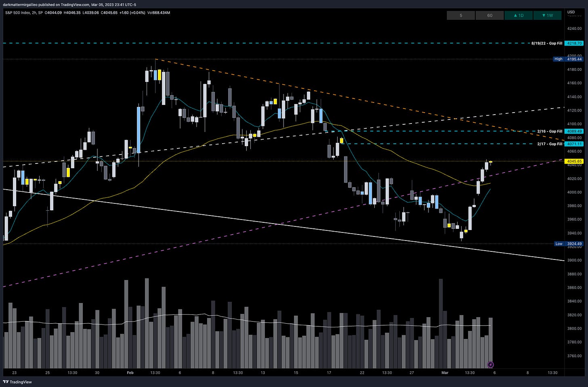Click the 4218.70 price tag
The width and height of the screenshot is (588, 387).
point(574,43)
